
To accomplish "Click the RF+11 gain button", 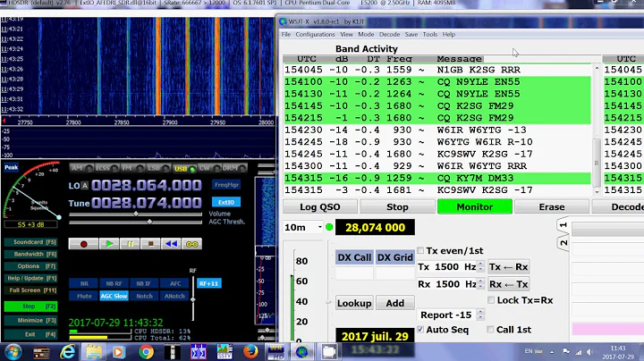I will click(209, 283).
